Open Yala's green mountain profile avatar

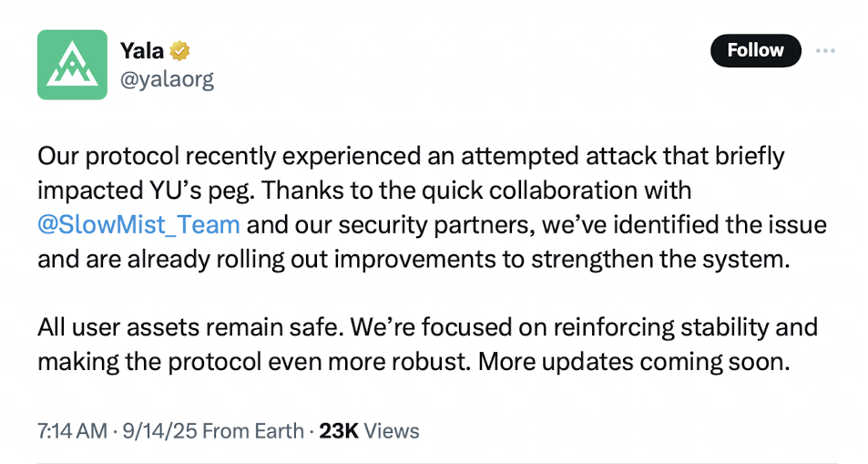pos(72,65)
